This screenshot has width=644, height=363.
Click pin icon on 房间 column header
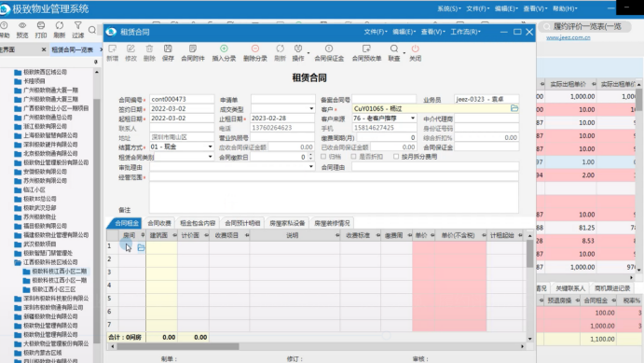click(x=143, y=235)
